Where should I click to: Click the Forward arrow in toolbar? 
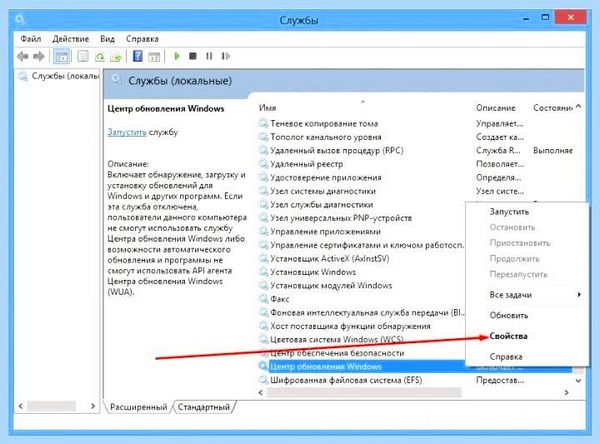pyautogui.click(x=39, y=57)
